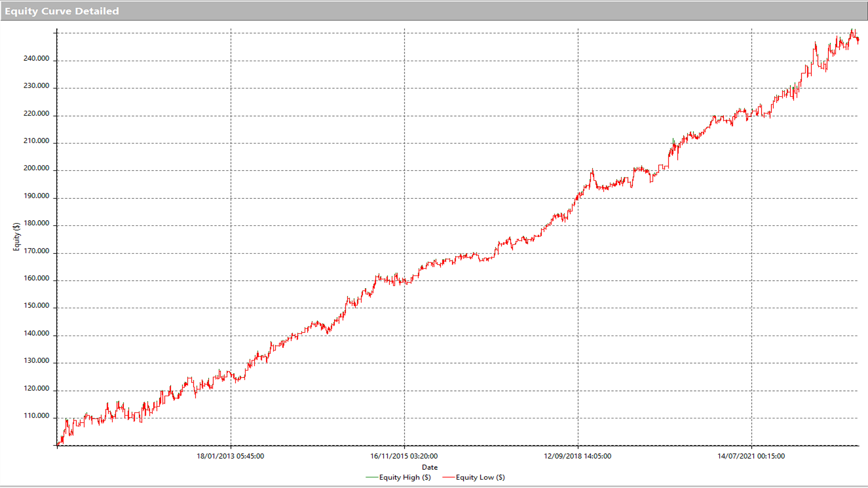Image resolution: width=868 pixels, height=488 pixels.
Task: Click the 150.000 y-axis tick label
Action: coord(36,305)
